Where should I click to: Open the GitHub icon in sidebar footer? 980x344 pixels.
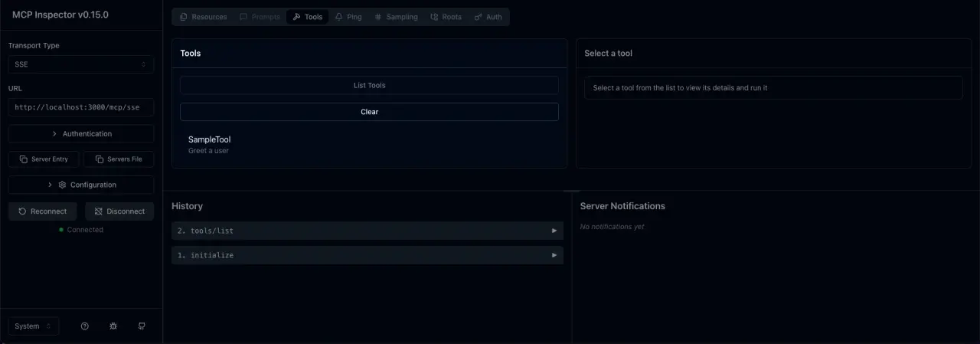[x=142, y=326]
